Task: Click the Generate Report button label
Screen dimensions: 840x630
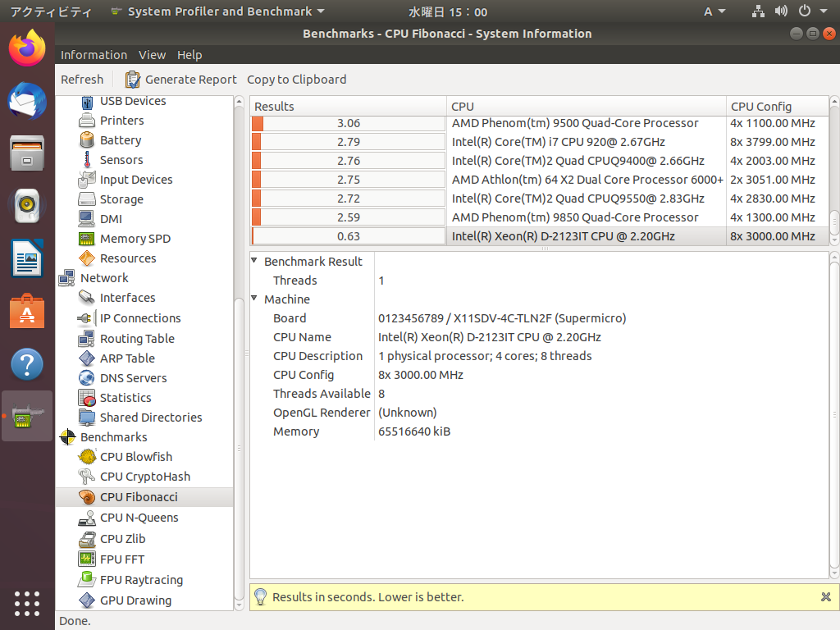Action: (x=190, y=80)
